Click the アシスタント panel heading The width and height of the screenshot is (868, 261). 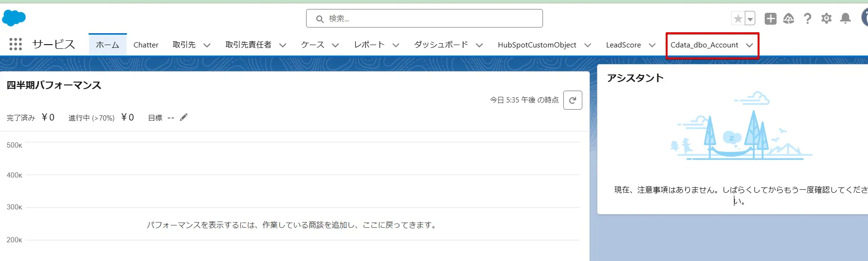pos(635,78)
